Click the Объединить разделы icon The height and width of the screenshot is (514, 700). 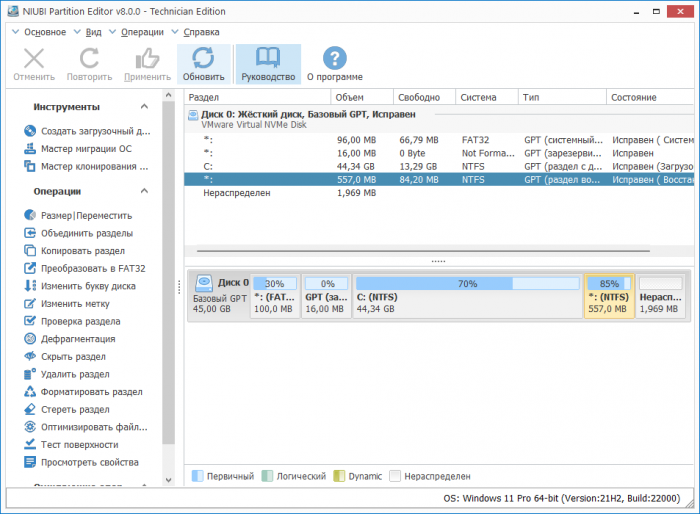(x=30, y=233)
